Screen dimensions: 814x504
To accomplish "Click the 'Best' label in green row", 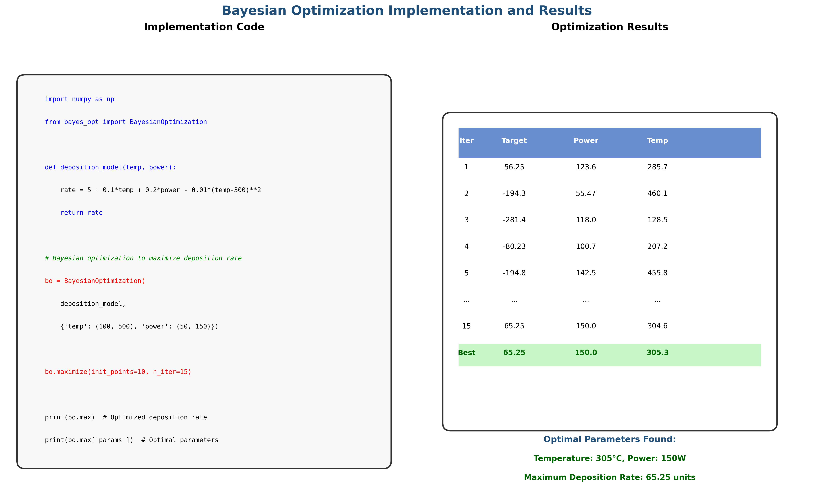I will (466, 353).
